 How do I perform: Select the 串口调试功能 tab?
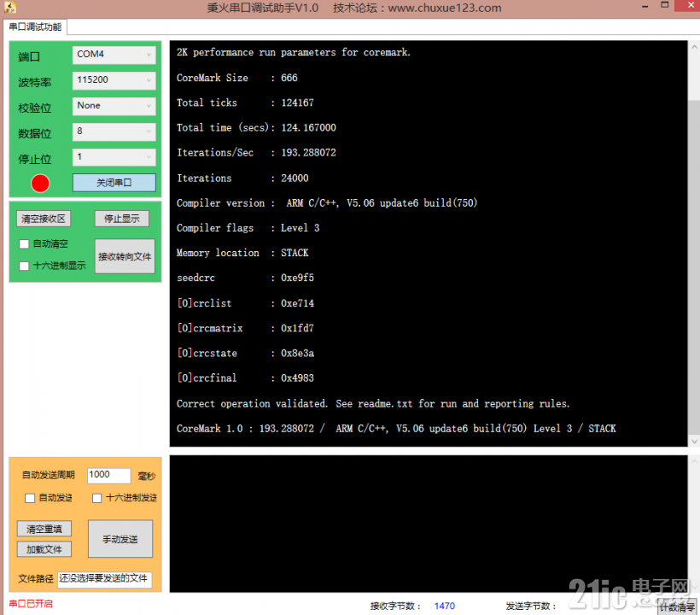[35, 26]
